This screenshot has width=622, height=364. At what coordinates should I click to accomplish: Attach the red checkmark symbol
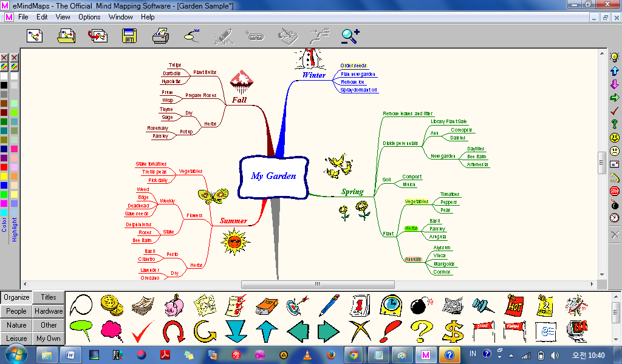(x=614, y=110)
